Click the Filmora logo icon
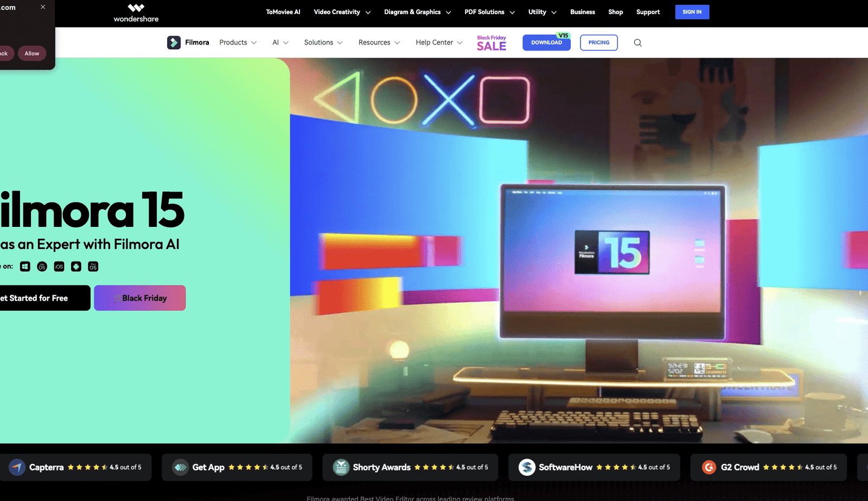The image size is (868, 501). pyautogui.click(x=174, y=42)
